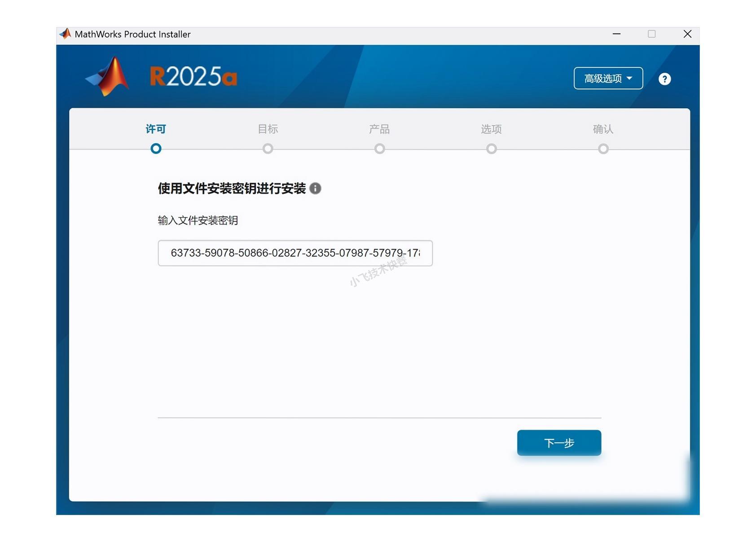The height and width of the screenshot is (542, 756).
Task: Select the 产品 step tab
Action: pyautogui.click(x=379, y=129)
